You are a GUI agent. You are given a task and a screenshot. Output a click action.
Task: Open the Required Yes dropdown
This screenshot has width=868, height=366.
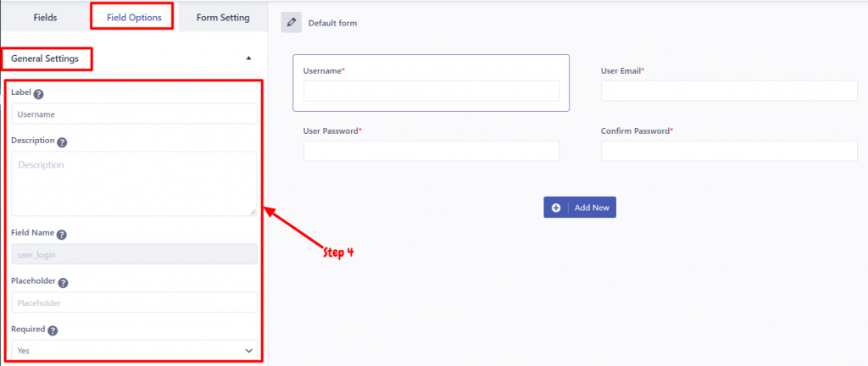click(134, 350)
